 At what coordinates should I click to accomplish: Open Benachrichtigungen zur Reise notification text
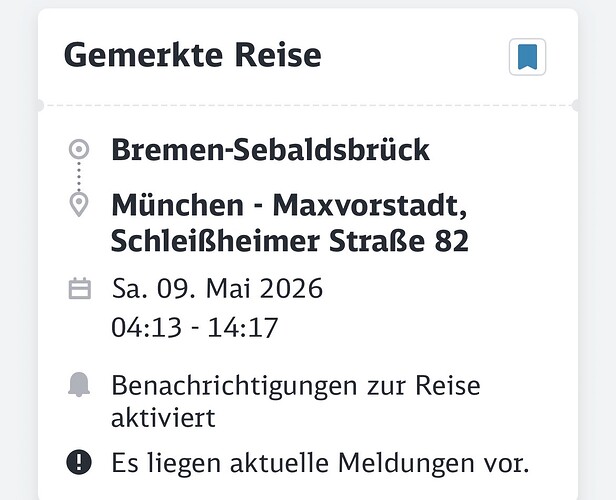(296, 385)
